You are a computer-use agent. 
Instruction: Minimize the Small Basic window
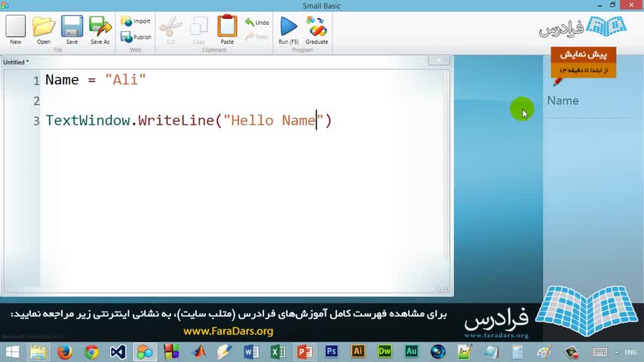[x=600, y=5]
